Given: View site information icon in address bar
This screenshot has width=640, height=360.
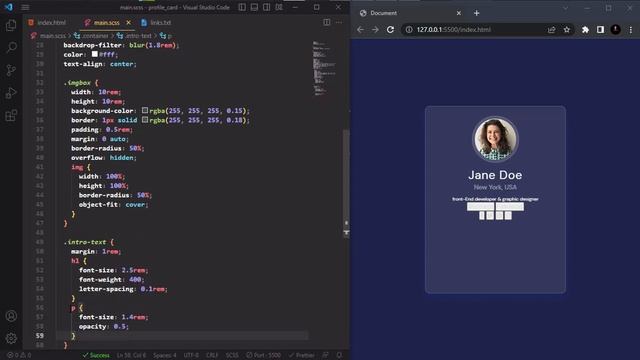Looking at the screenshot, I should click(x=409, y=29).
